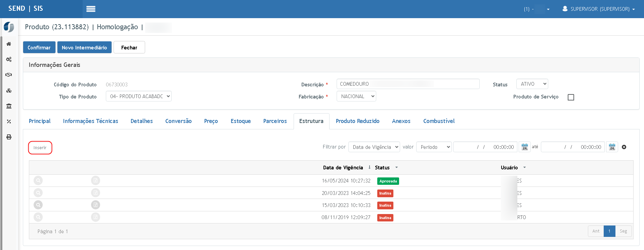Switch to the Conversão tab
644x250 pixels.
178,121
